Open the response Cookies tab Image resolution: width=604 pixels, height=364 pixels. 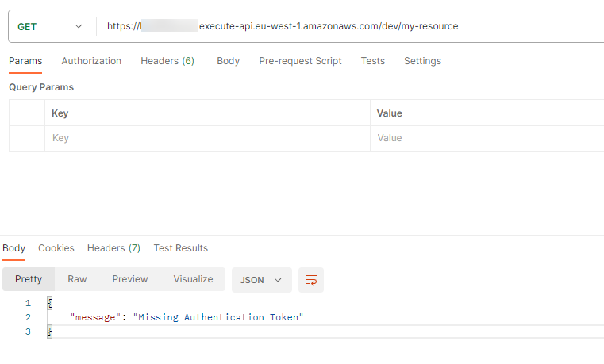[56, 248]
